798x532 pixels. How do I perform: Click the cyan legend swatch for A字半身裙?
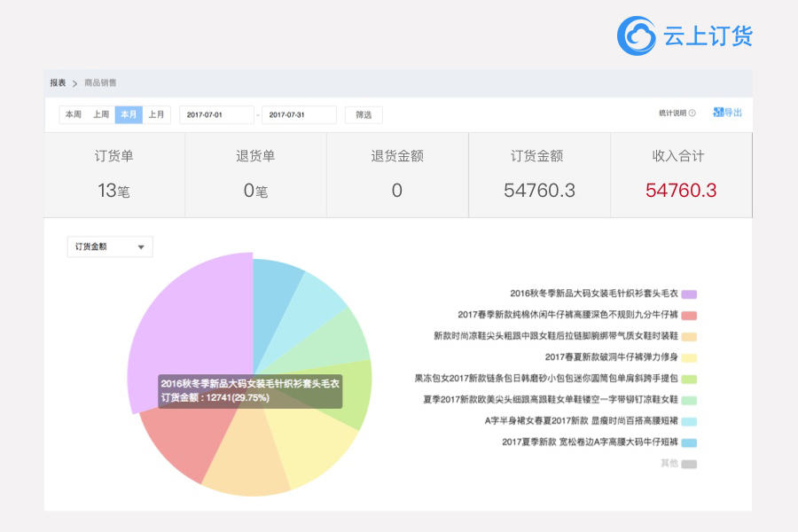[x=689, y=421]
